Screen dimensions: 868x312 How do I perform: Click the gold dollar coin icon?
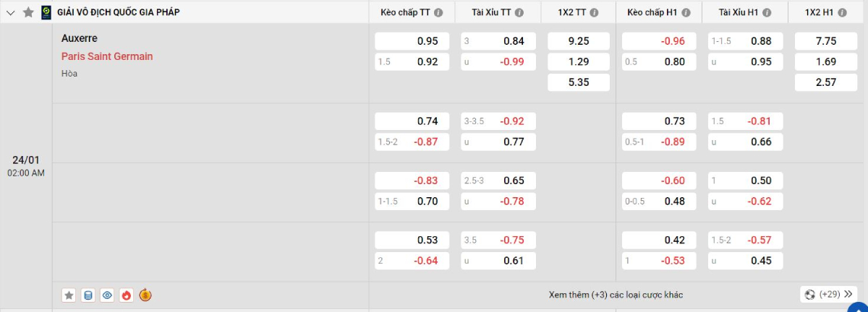[x=145, y=295]
